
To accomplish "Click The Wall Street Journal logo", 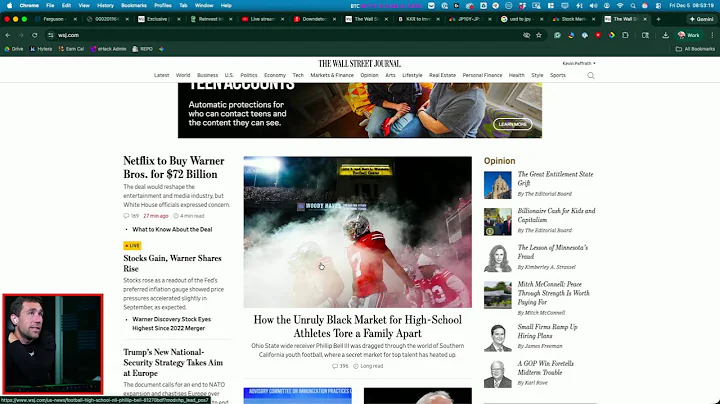I will coord(360,63).
